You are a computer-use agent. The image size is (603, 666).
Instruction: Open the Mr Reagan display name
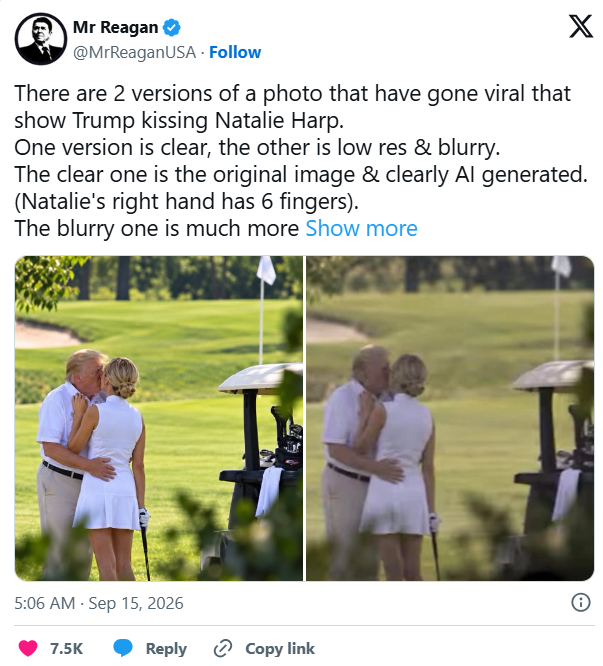(116, 27)
